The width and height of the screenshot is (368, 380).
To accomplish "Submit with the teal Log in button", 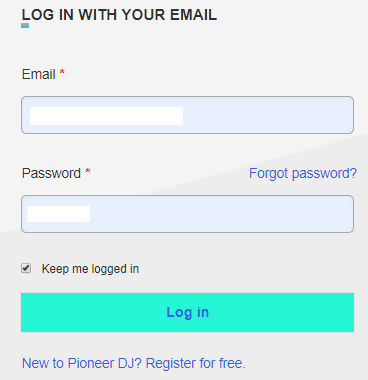I will pos(187,312).
